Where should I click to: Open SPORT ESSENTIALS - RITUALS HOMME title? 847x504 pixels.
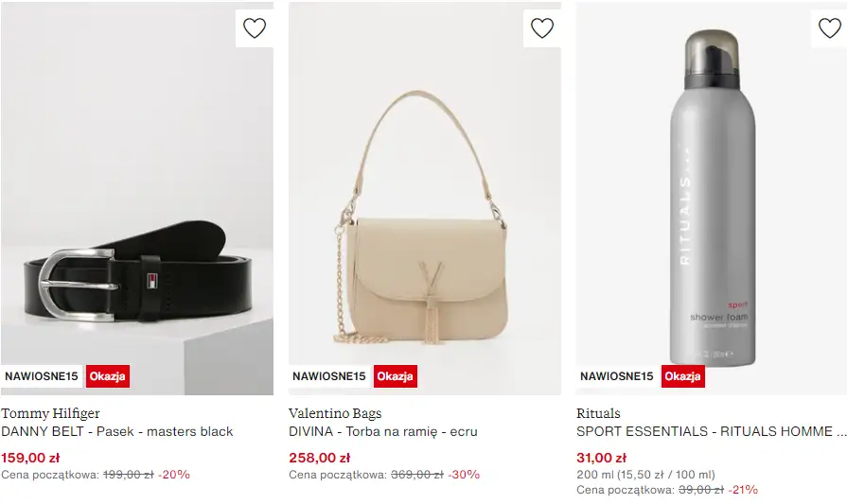[710, 431]
